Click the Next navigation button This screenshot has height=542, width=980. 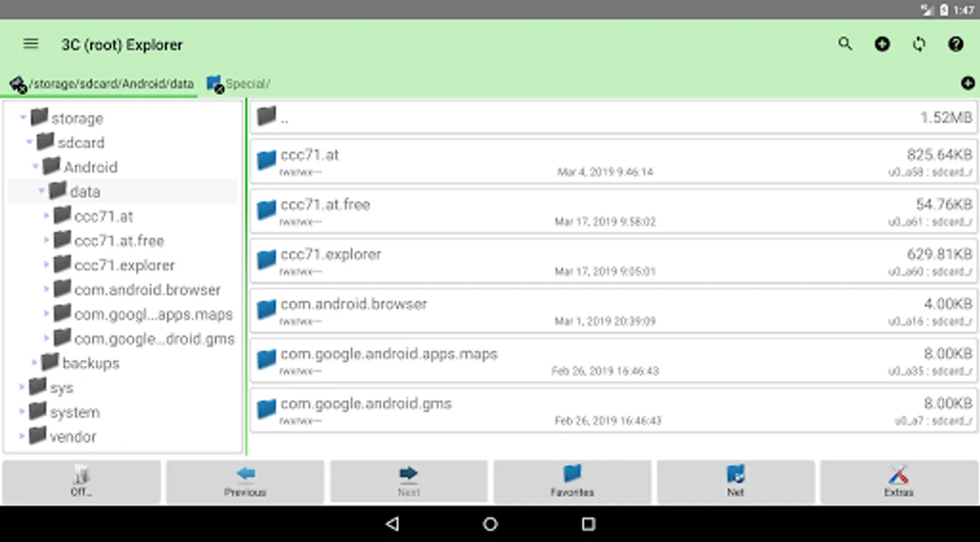409,482
